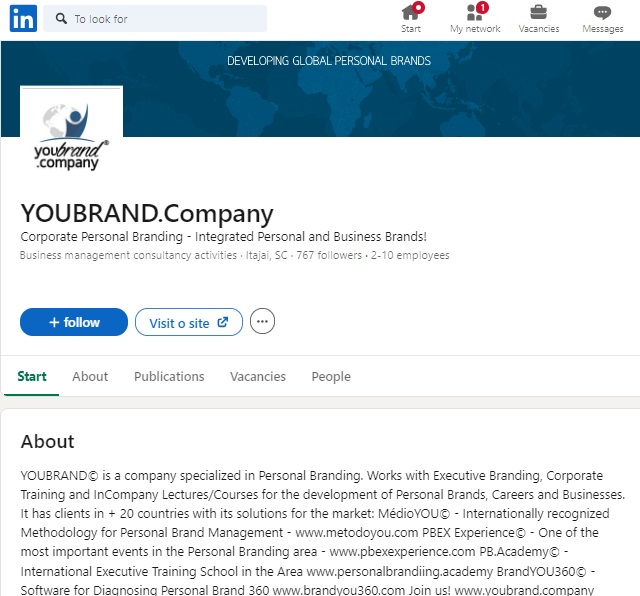Open the three-dots more options button

coord(262,321)
